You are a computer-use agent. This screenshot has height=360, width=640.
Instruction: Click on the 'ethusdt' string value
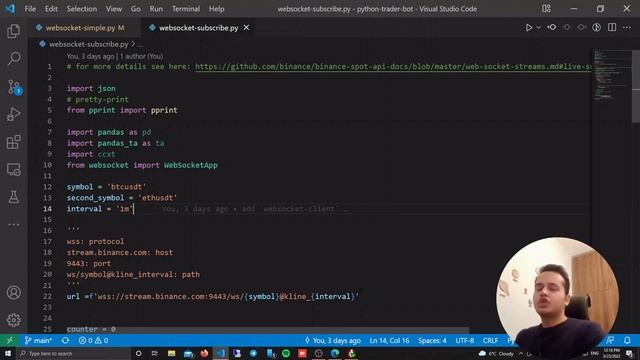[x=158, y=198]
